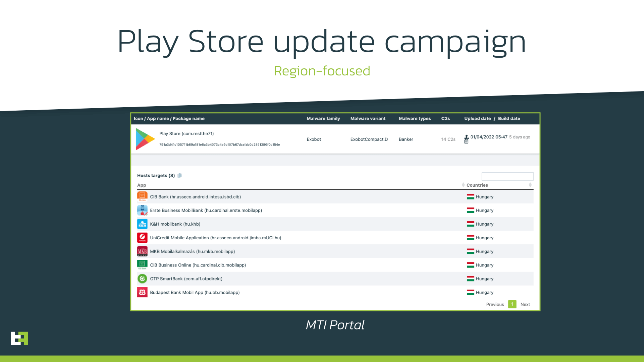Click the MKB Mobilalkalmazás icon

pyautogui.click(x=142, y=251)
